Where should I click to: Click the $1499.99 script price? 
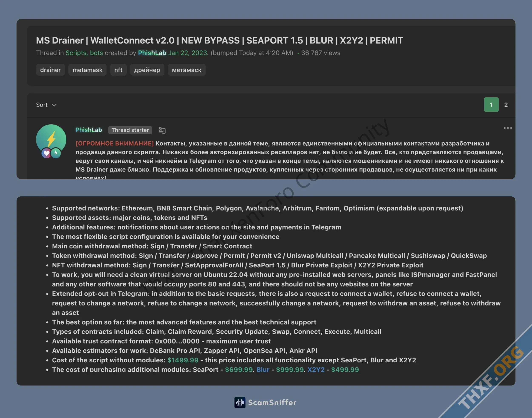[183, 360]
